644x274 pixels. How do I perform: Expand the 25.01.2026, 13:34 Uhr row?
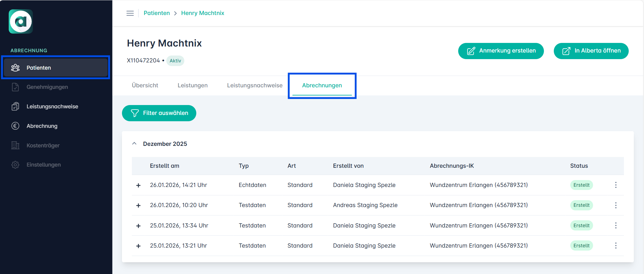(138, 226)
